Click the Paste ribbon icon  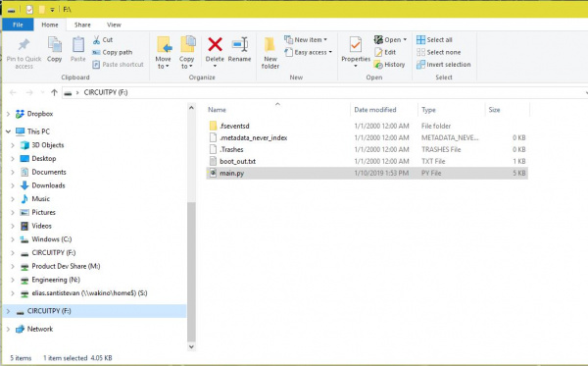pos(78,45)
